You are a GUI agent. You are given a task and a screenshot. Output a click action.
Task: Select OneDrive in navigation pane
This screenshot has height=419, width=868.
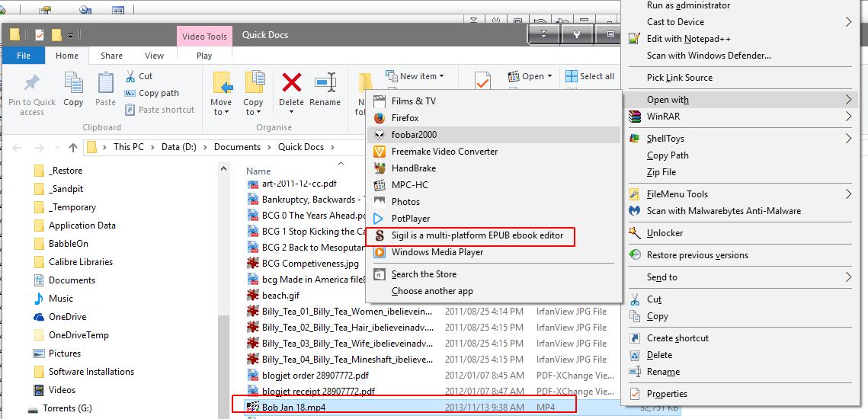coord(67,317)
